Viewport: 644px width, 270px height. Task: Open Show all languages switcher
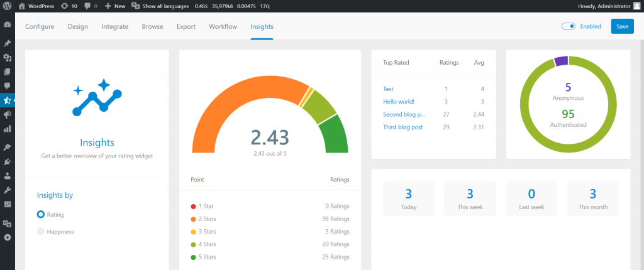pos(160,6)
